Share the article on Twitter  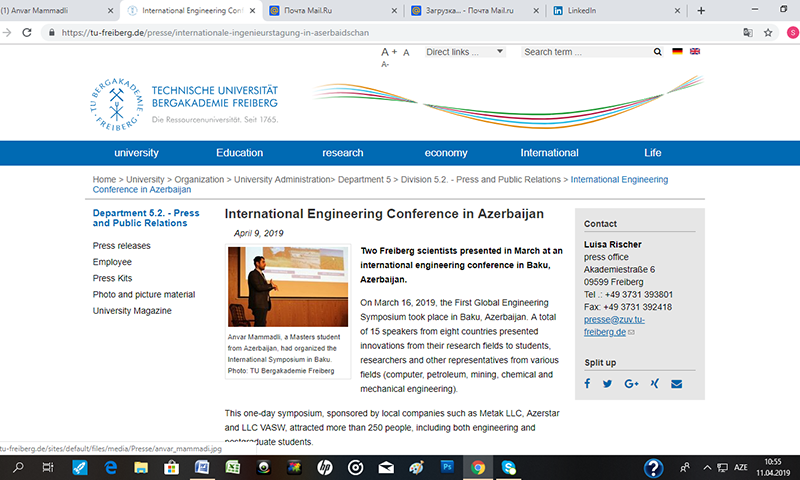(x=607, y=384)
